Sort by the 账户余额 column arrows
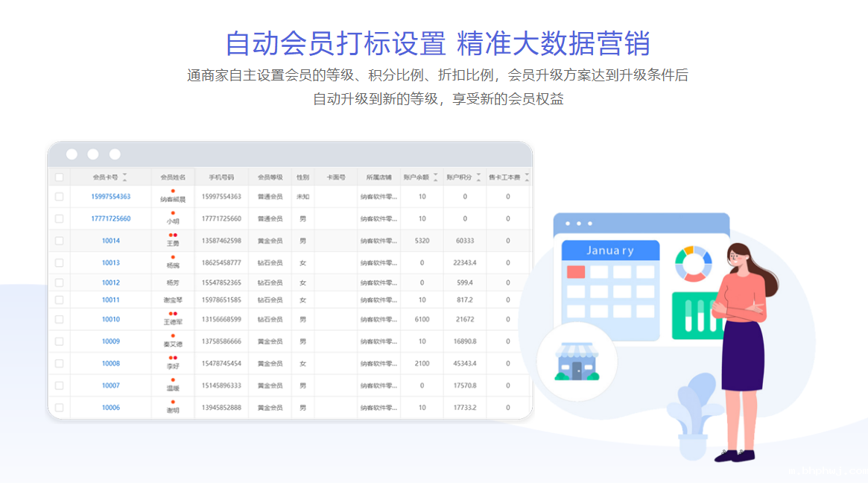 pyautogui.click(x=436, y=177)
